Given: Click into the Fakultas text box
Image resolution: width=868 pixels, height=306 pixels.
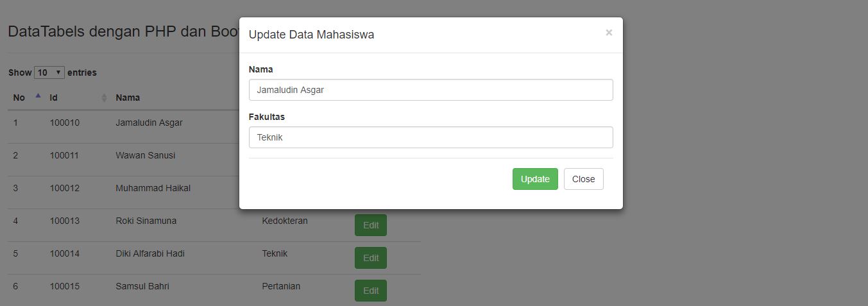Looking at the screenshot, I should 430,137.
